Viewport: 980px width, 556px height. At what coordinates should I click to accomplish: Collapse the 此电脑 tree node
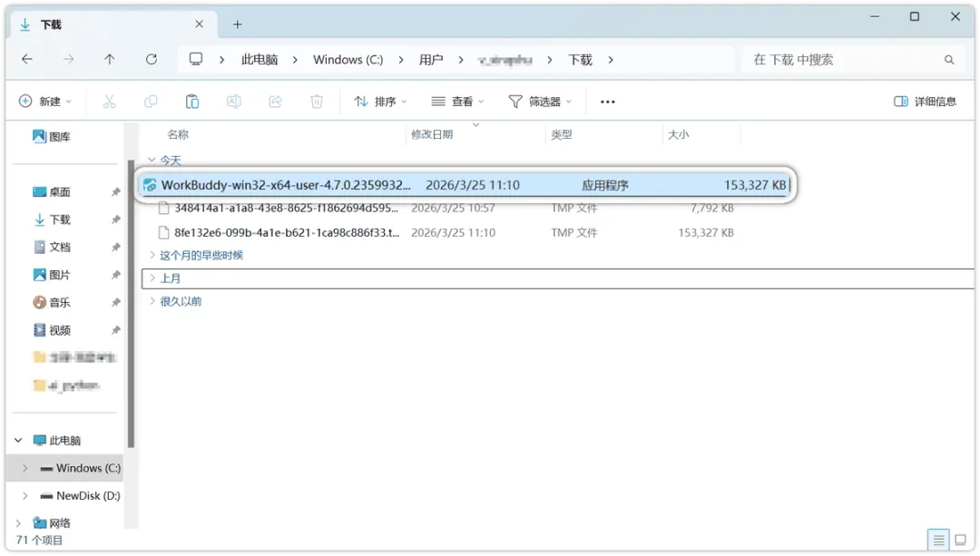[18, 441]
